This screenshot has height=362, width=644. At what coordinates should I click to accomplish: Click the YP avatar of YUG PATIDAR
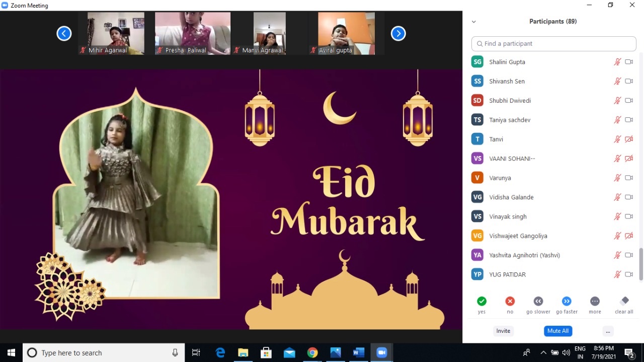coord(477,274)
